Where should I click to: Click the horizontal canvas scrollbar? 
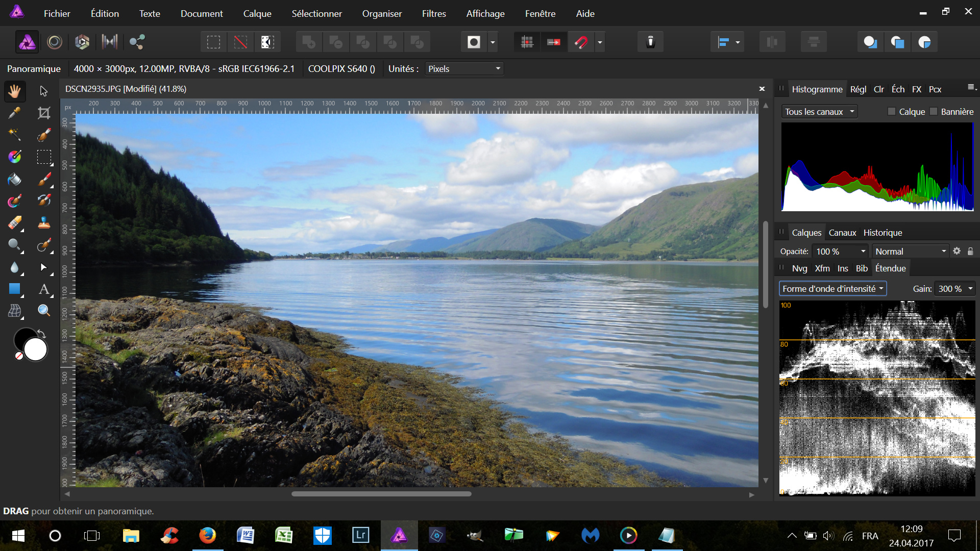coord(381,494)
